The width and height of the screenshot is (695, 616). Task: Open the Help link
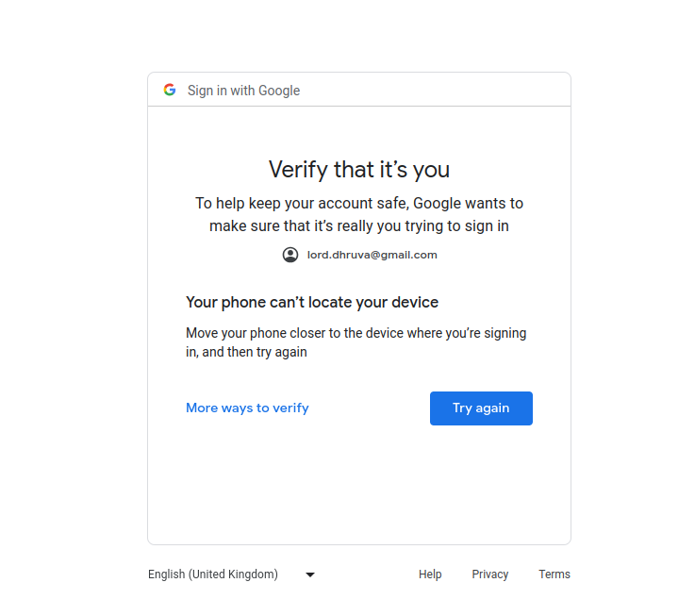coord(430,574)
